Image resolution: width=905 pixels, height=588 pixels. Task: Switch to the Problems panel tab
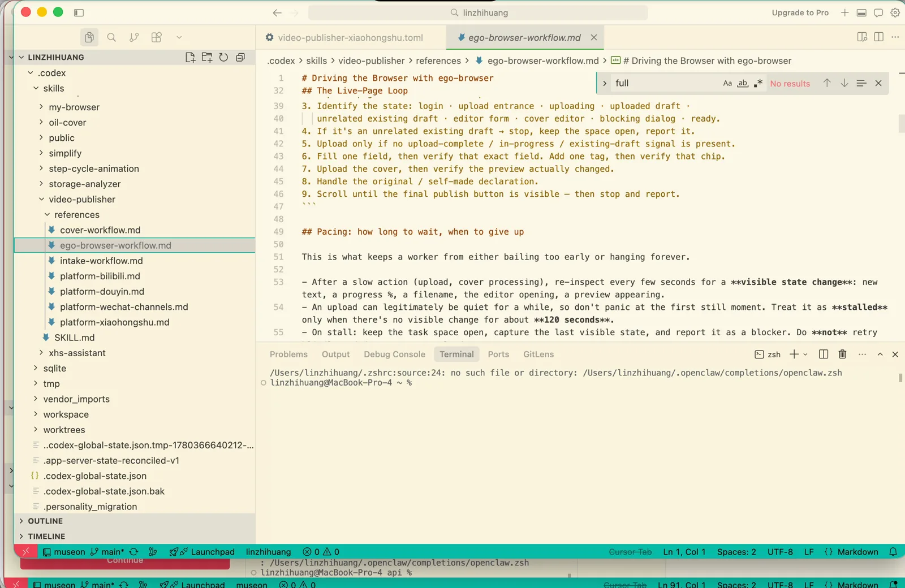tap(288, 354)
